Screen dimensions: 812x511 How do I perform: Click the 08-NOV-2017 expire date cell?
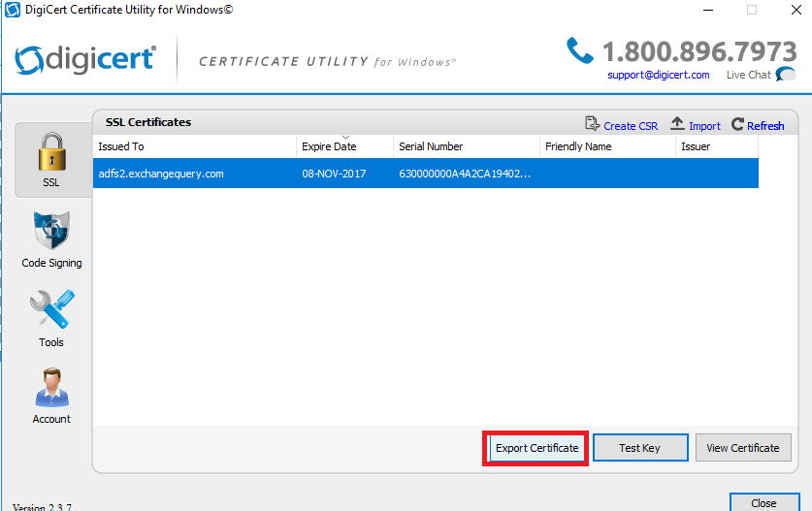334,174
